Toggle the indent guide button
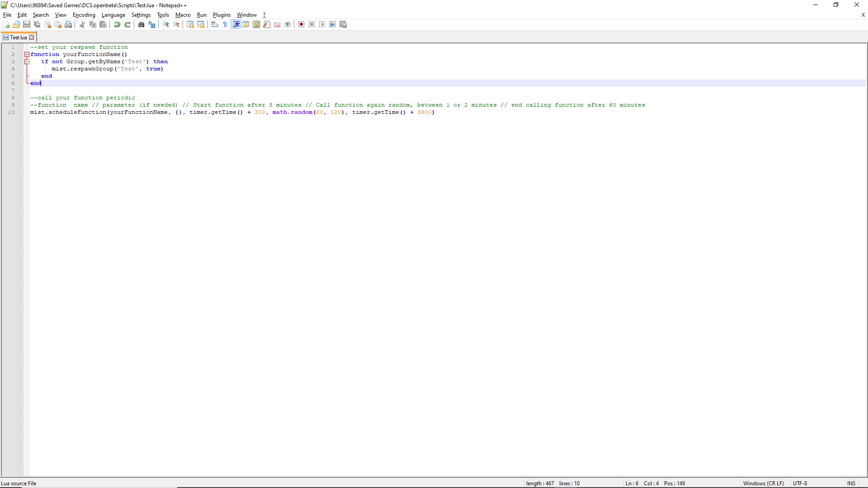The height and width of the screenshot is (488, 868). (x=236, y=24)
